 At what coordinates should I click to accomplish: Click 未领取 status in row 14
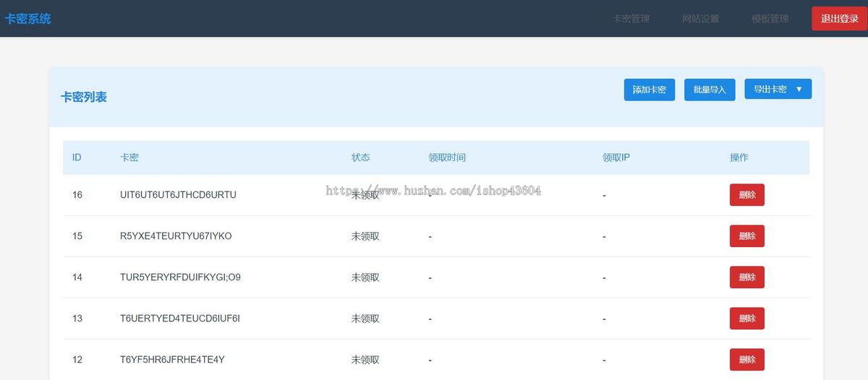pyautogui.click(x=365, y=277)
